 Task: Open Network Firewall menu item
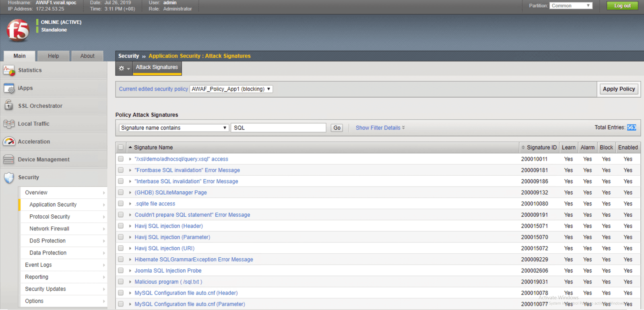point(49,229)
